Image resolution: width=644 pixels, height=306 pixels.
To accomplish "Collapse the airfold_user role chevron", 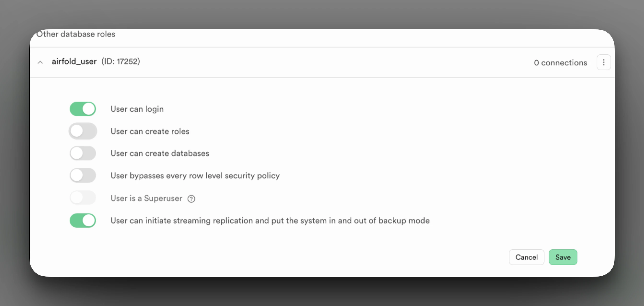I will pyautogui.click(x=40, y=62).
